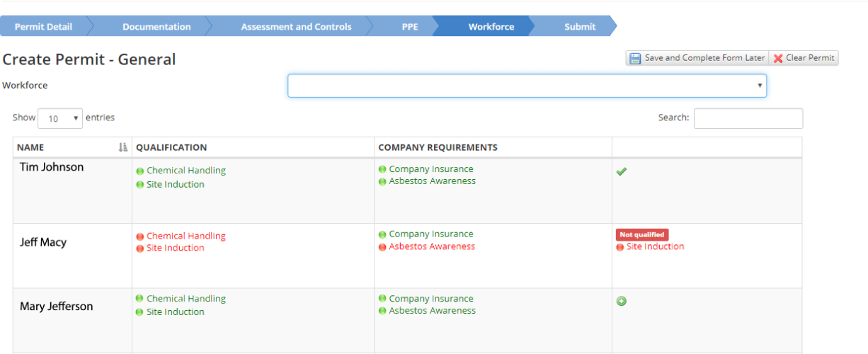Click the NAME column sort icon
868x354 pixels.
click(x=123, y=147)
